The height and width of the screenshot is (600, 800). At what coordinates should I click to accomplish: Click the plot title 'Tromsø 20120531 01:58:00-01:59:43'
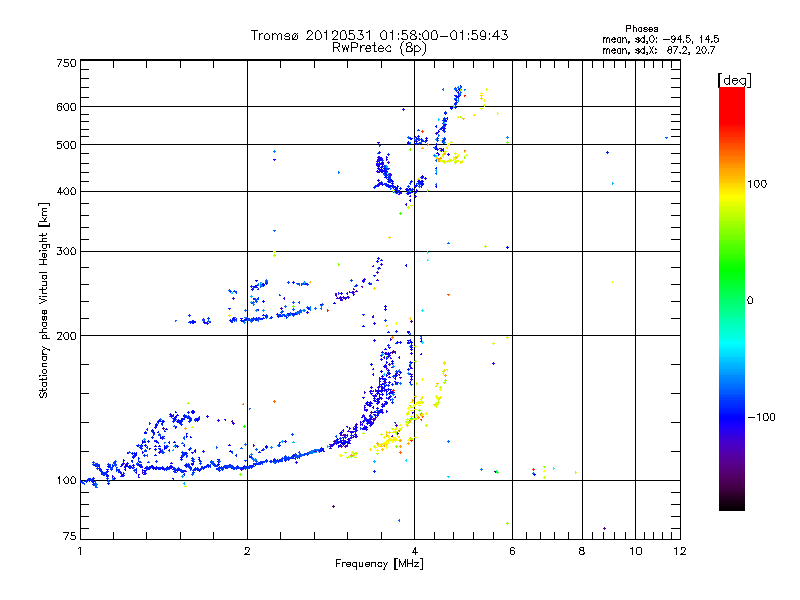(x=379, y=35)
